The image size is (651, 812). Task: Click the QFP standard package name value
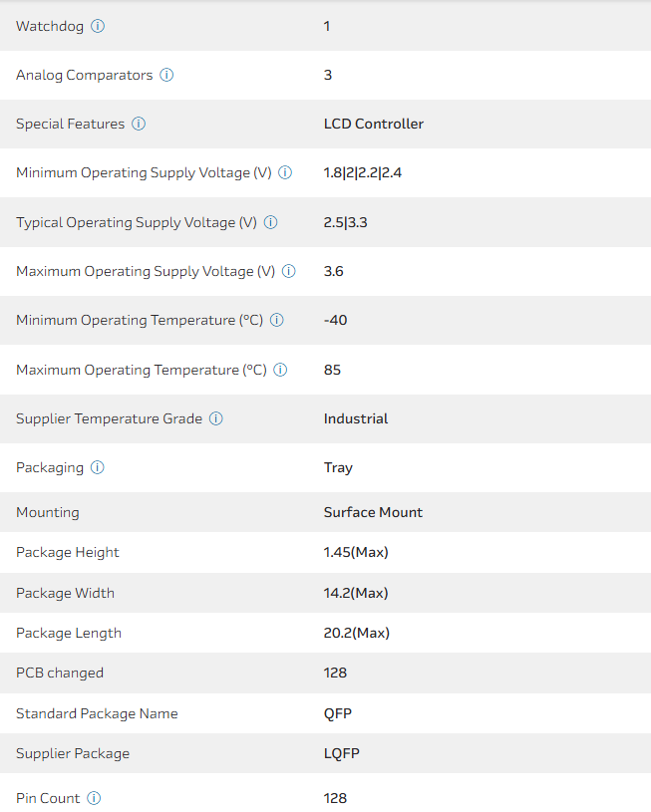337,713
